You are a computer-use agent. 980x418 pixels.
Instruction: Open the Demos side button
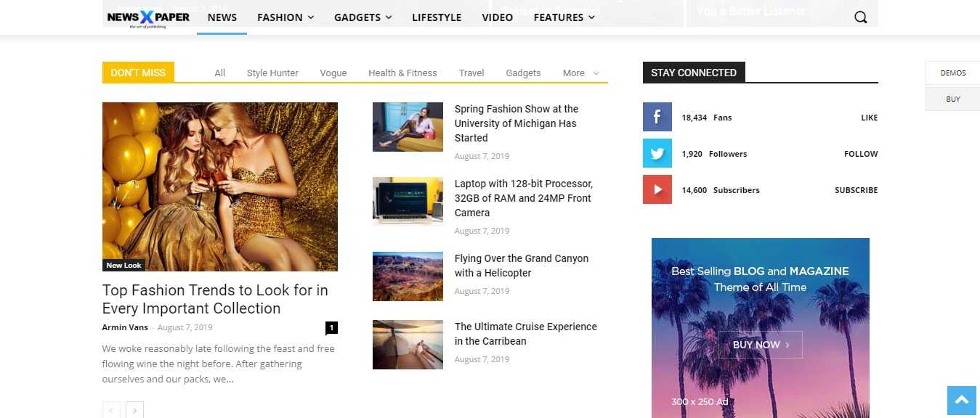pos(952,73)
